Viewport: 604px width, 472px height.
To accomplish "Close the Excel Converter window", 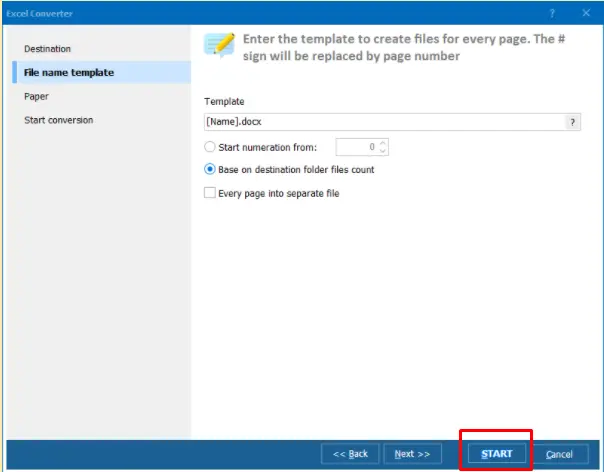I will [x=586, y=13].
